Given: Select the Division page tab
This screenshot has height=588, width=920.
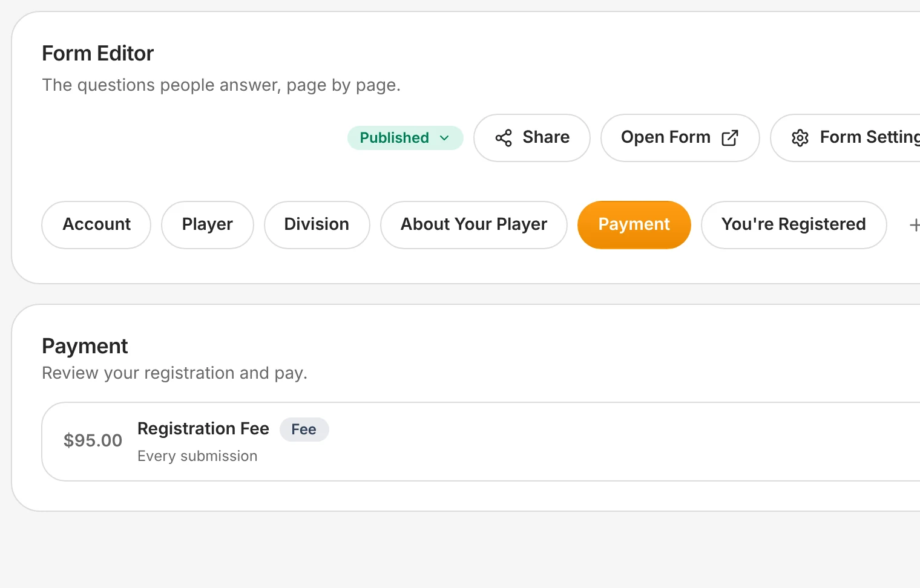Looking at the screenshot, I should click(x=317, y=225).
